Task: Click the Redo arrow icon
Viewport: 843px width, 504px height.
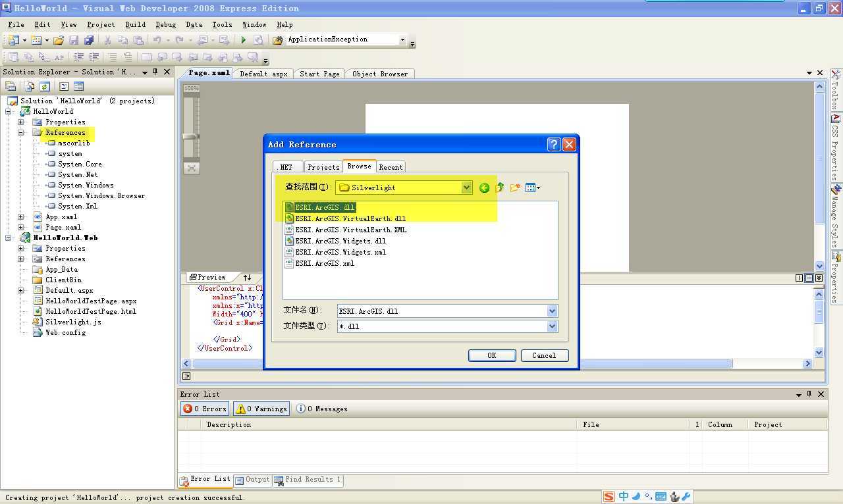Action: (179, 40)
